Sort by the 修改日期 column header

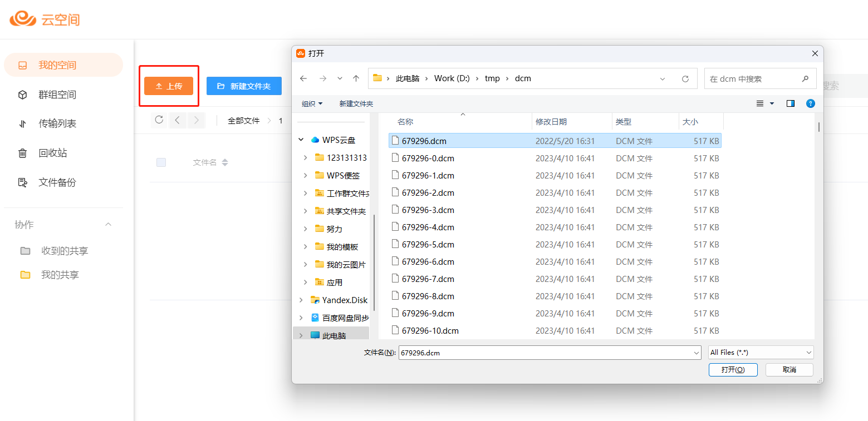(x=551, y=122)
